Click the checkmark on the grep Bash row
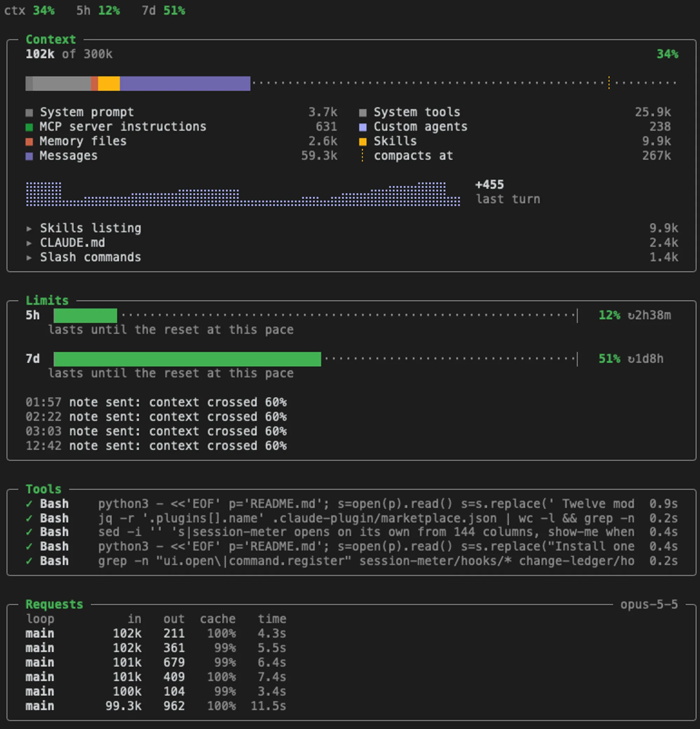Screen dimensions: 700x729 click(x=29, y=561)
